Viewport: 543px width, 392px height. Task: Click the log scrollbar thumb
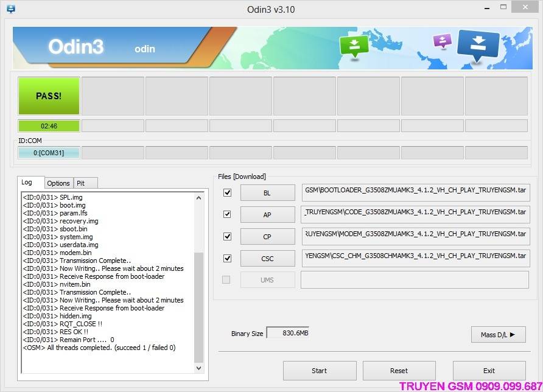199,307
